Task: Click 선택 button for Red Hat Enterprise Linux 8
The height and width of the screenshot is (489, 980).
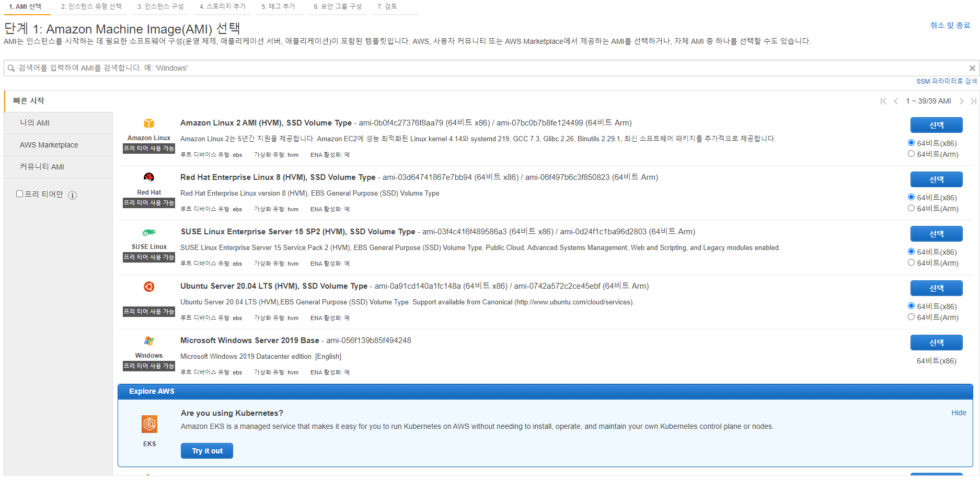Action: tap(936, 179)
